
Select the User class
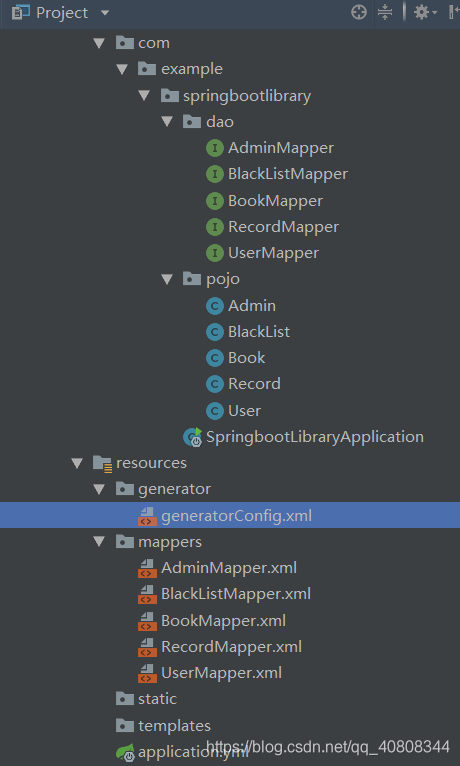click(x=245, y=411)
